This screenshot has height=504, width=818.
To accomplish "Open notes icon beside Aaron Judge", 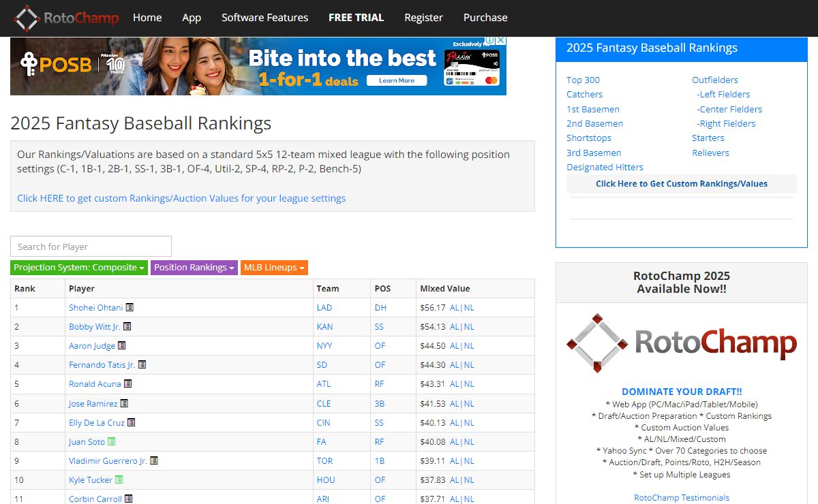I will (122, 346).
